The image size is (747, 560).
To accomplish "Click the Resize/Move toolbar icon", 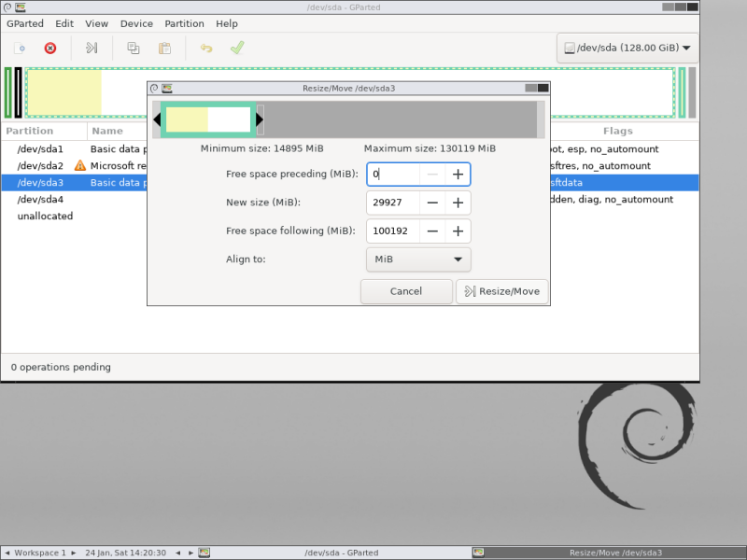I will coord(92,48).
